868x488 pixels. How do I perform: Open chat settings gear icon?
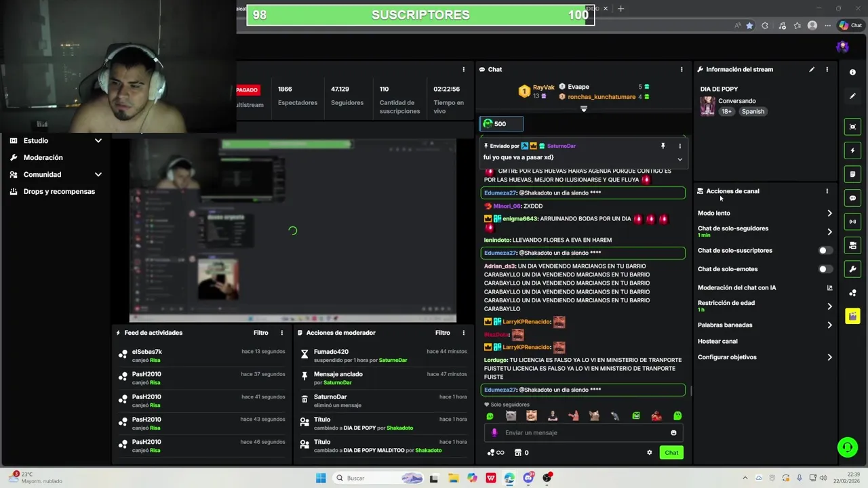(649, 453)
